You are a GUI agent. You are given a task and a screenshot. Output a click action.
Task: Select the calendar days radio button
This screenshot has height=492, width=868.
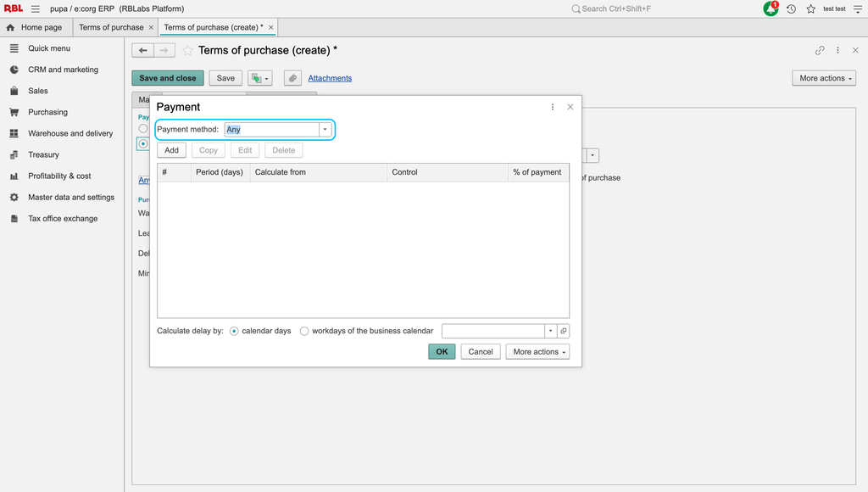(x=234, y=332)
